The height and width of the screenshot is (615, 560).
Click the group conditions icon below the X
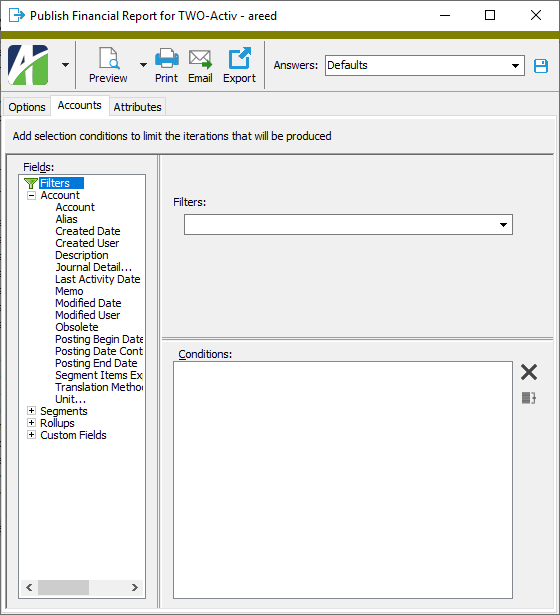click(x=529, y=398)
